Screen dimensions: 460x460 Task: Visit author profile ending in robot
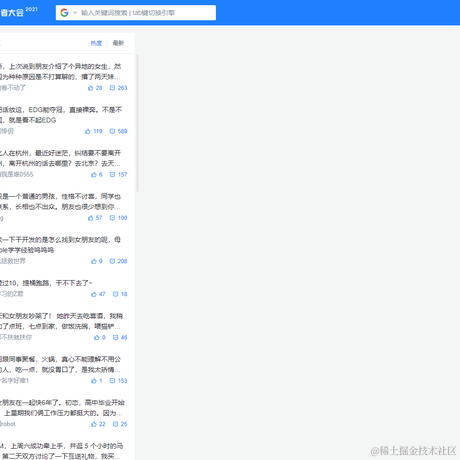pyautogui.click(x=8, y=424)
